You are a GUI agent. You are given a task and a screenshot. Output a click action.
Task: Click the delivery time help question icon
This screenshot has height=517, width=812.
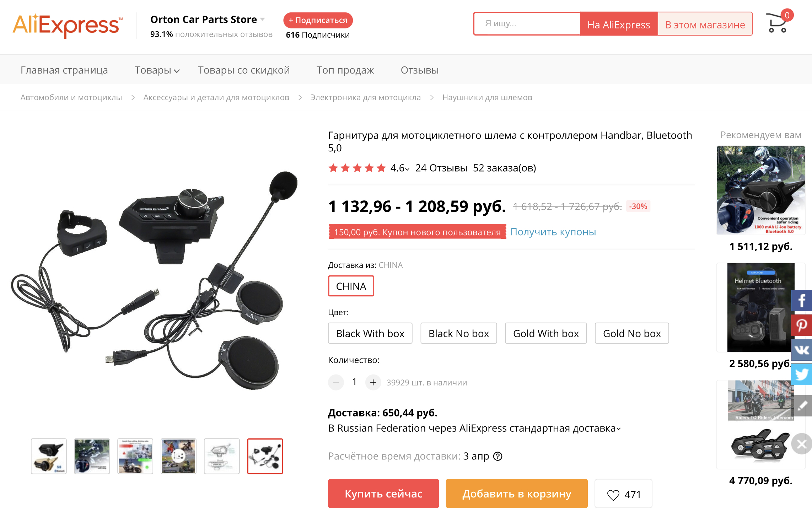pyautogui.click(x=498, y=456)
